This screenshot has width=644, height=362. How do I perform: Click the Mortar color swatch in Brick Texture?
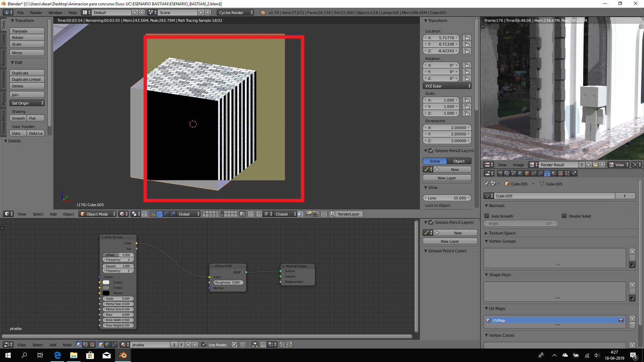[x=106, y=293]
